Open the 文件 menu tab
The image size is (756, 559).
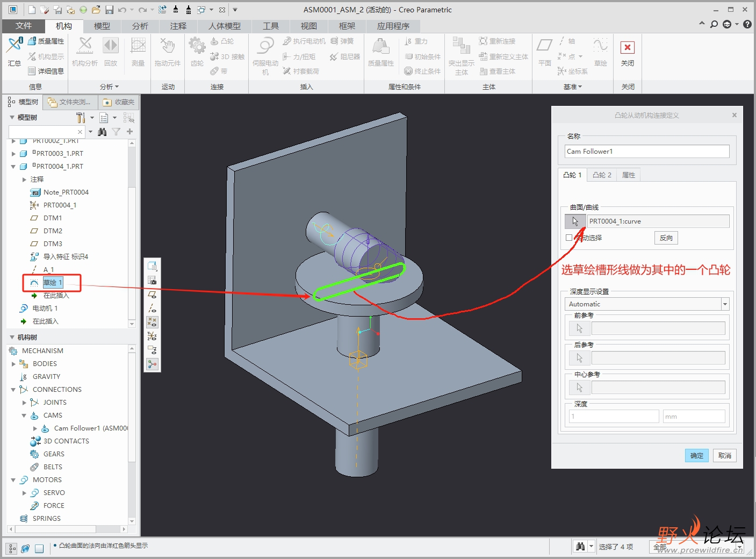24,26
